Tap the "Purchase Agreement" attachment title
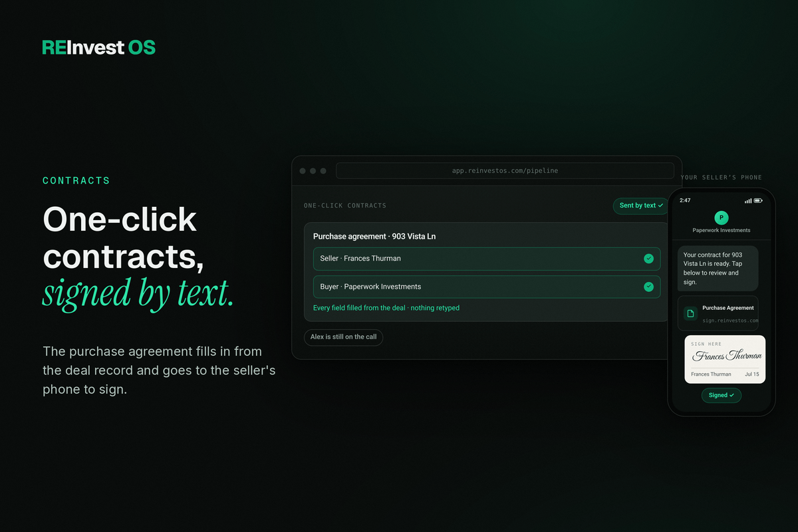 [x=728, y=308]
